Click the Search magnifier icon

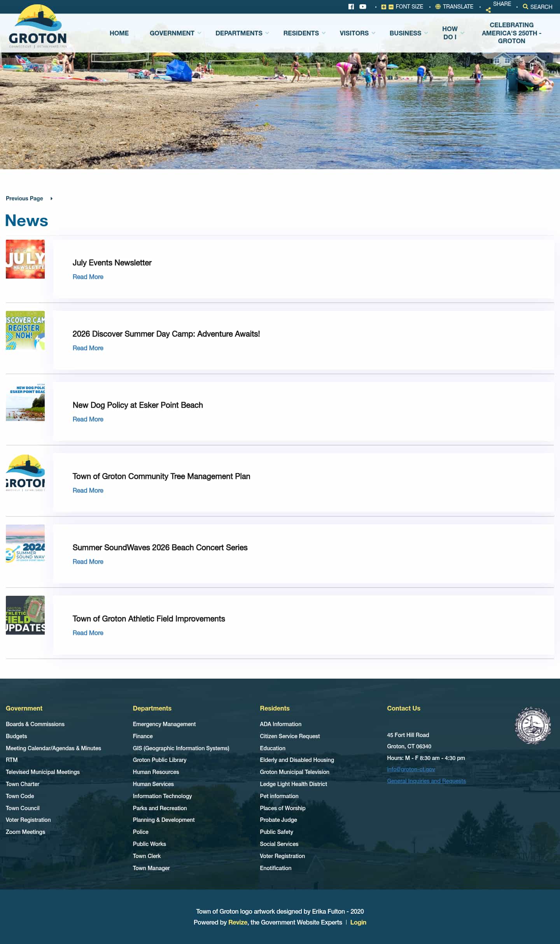(x=525, y=7)
